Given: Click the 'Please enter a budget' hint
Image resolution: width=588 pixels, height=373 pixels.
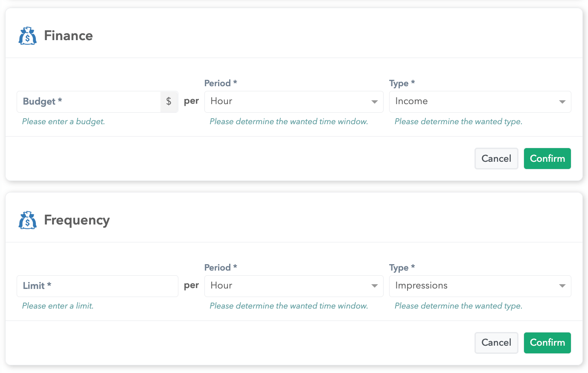Looking at the screenshot, I should [x=64, y=122].
